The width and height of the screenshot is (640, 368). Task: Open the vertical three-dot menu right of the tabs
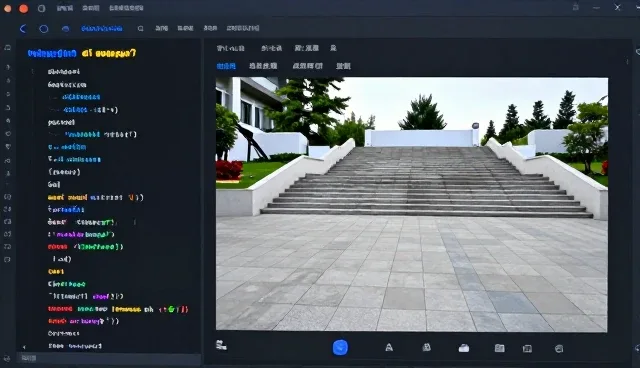coord(627,62)
